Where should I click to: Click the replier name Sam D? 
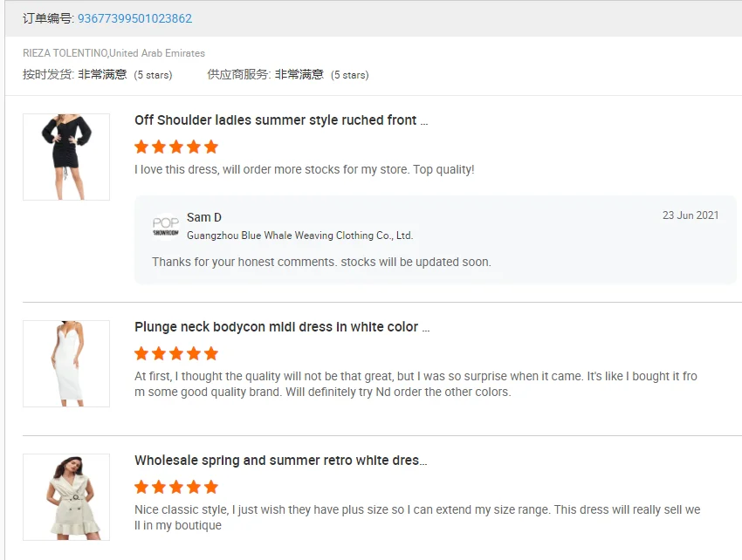[204, 217]
